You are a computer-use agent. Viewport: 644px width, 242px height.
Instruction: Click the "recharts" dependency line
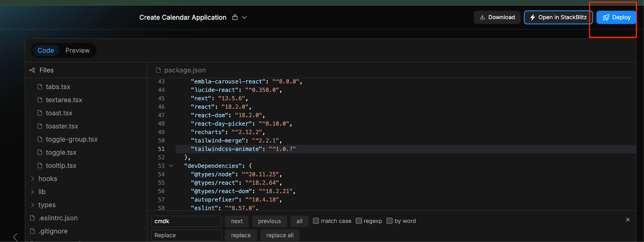point(228,132)
